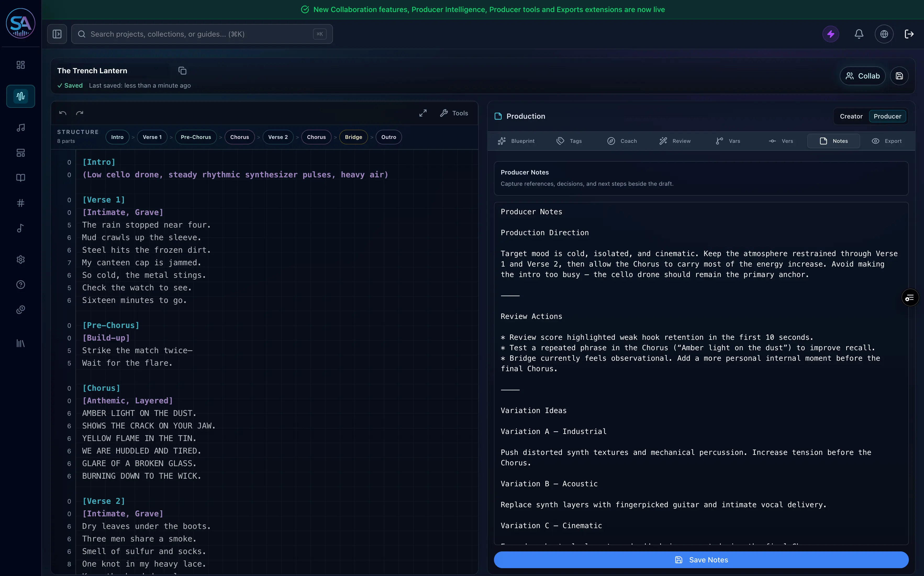The width and height of the screenshot is (924, 576).
Task: Expand the lyric editor to fullscreen
Action: click(423, 113)
